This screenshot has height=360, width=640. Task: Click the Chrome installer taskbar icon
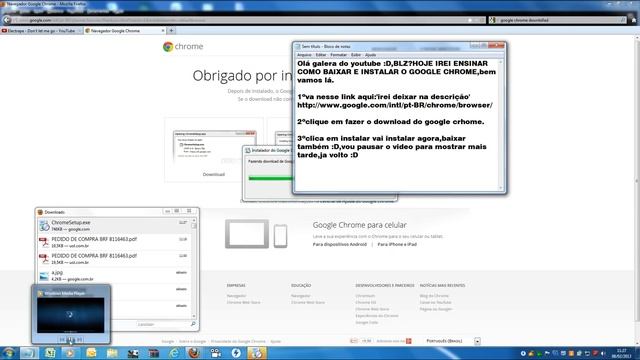point(257,353)
